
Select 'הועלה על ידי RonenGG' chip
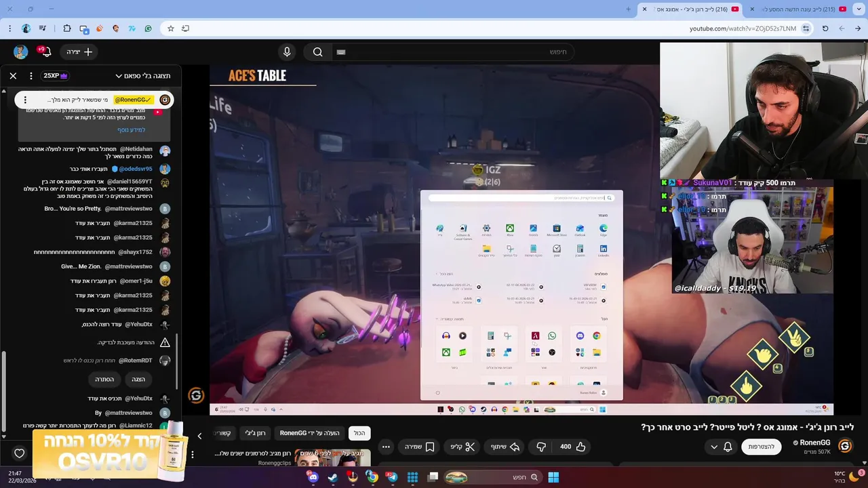309,433
